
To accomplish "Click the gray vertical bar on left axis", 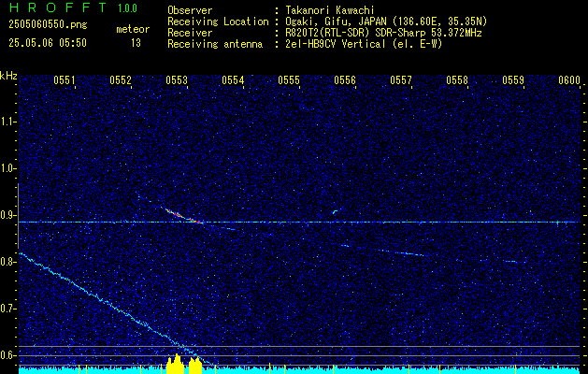I will (x=19, y=216).
